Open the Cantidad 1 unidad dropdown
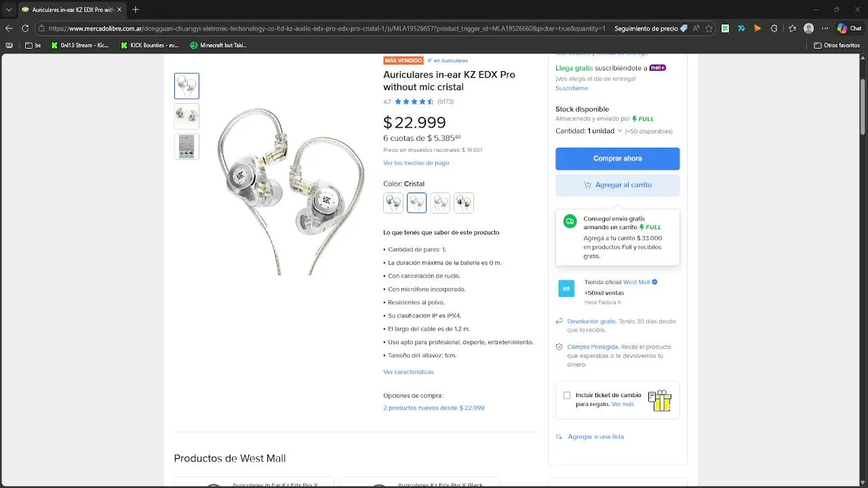Image resolution: width=868 pixels, height=488 pixels. click(x=589, y=131)
